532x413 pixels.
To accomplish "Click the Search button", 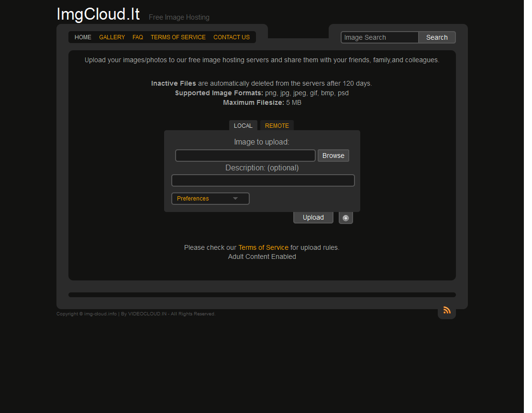I will click(x=437, y=37).
